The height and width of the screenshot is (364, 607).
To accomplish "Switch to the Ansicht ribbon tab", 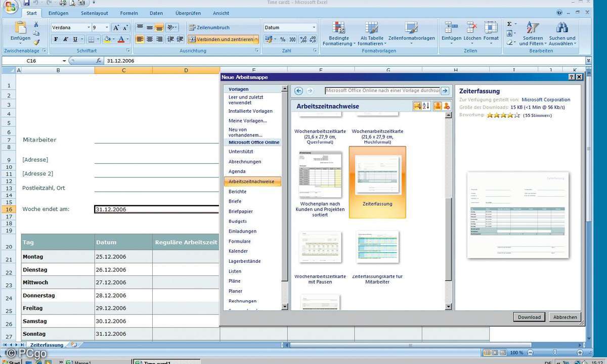I will pos(221,13).
